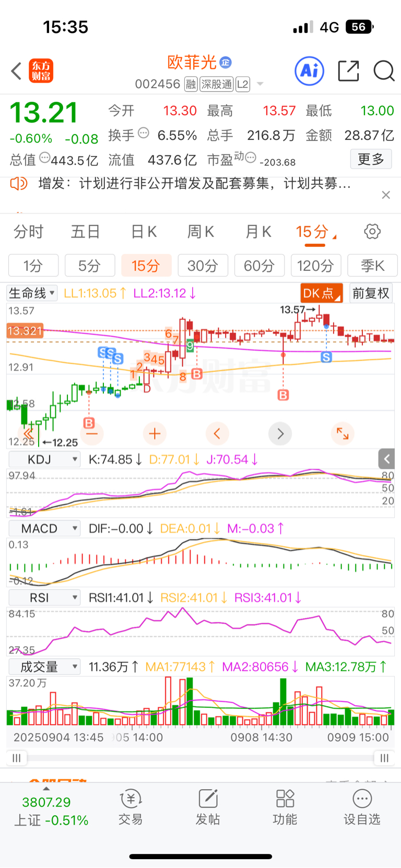
Task: Switch to 五日 tab
Action: pyautogui.click(x=86, y=231)
